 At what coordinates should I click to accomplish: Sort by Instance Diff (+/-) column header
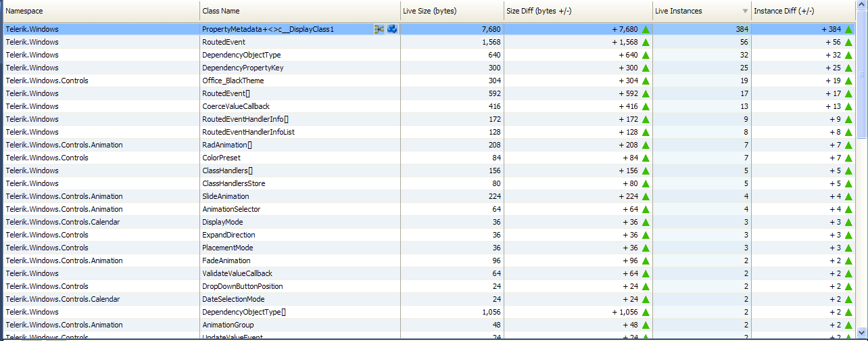804,11
